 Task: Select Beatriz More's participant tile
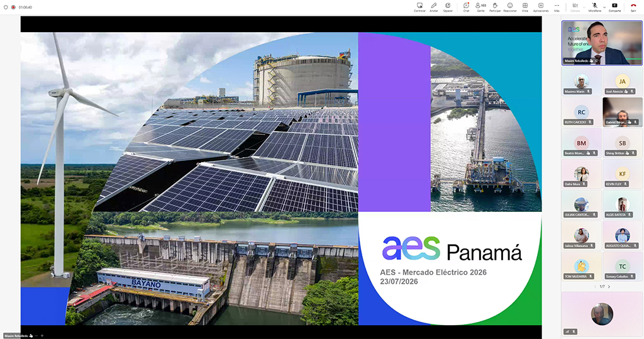tap(581, 143)
